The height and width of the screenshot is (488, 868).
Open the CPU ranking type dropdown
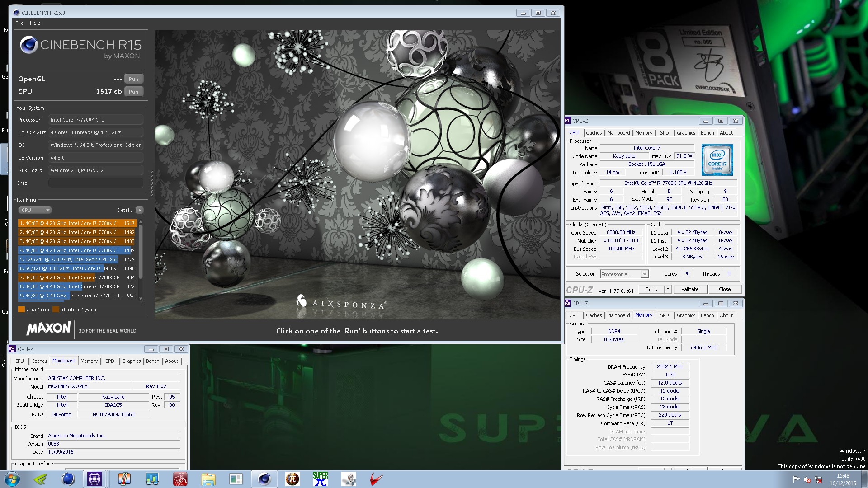[35, 210]
